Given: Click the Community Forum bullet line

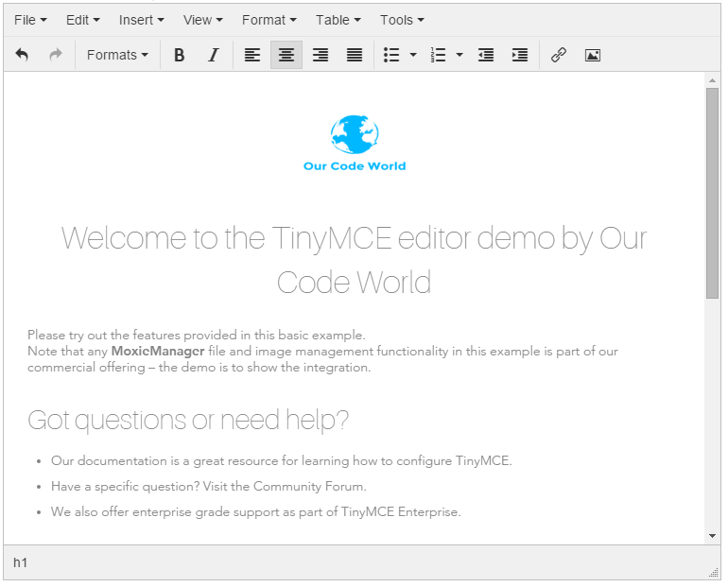Looking at the screenshot, I should pyautogui.click(x=208, y=486).
